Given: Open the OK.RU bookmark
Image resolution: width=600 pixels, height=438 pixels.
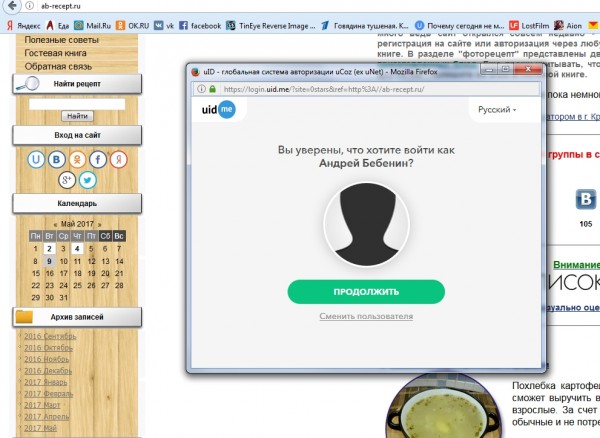Looking at the screenshot, I should (133, 26).
